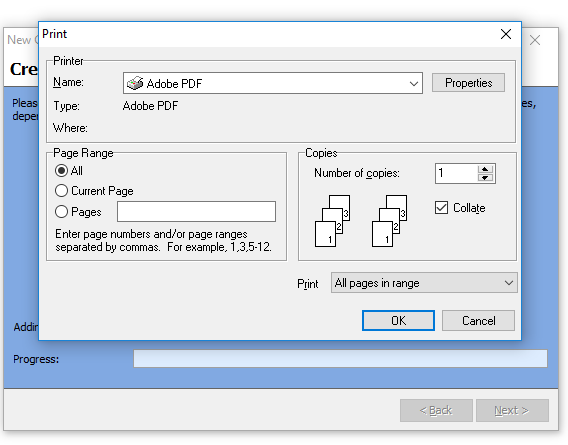Increase number of copies with up arrow

click(x=485, y=169)
